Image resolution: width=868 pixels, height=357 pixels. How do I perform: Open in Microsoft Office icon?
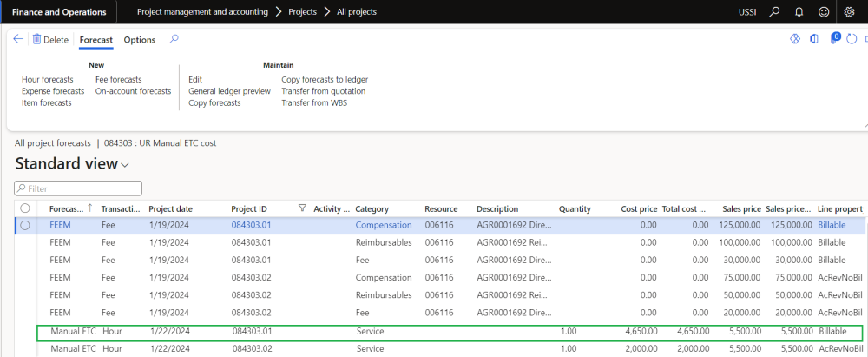click(814, 39)
